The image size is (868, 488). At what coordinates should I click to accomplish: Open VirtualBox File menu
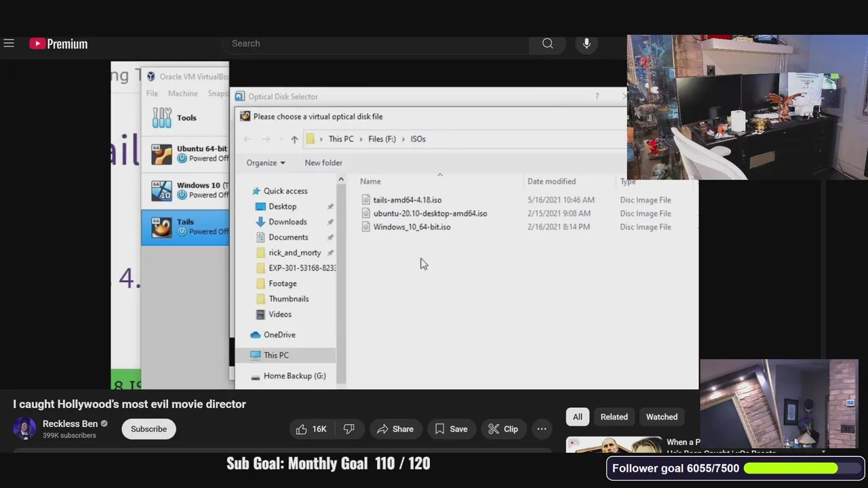click(x=152, y=94)
